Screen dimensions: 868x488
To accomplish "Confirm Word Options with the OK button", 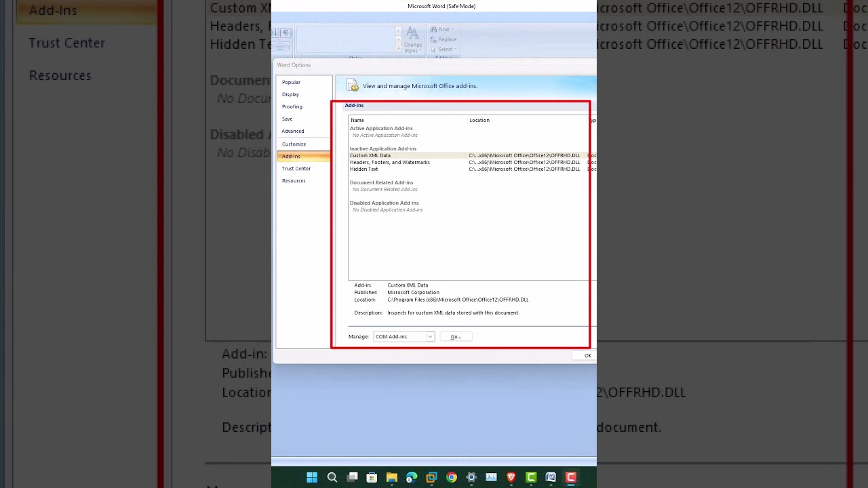I will [x=587, y=356].
